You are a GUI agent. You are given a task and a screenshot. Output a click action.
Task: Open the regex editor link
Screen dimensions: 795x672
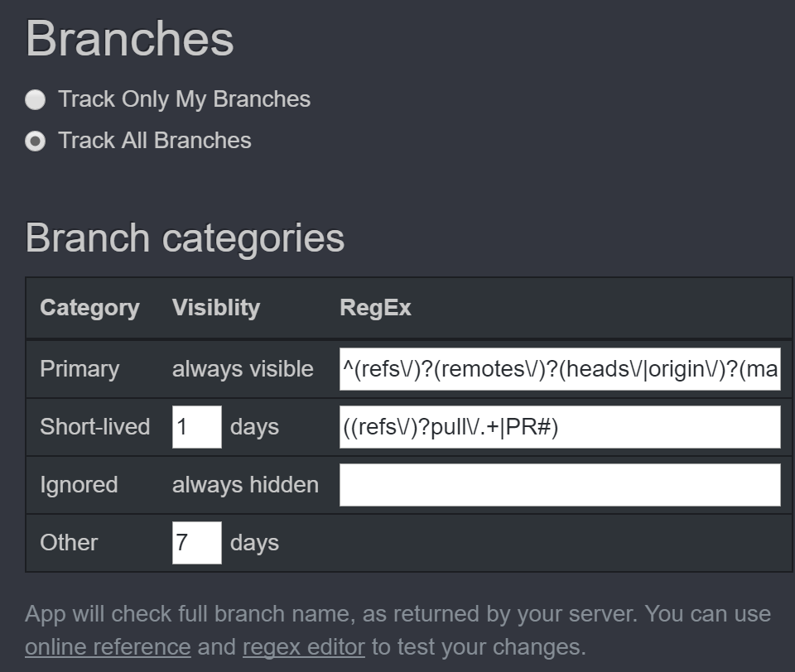coord(303,646)
